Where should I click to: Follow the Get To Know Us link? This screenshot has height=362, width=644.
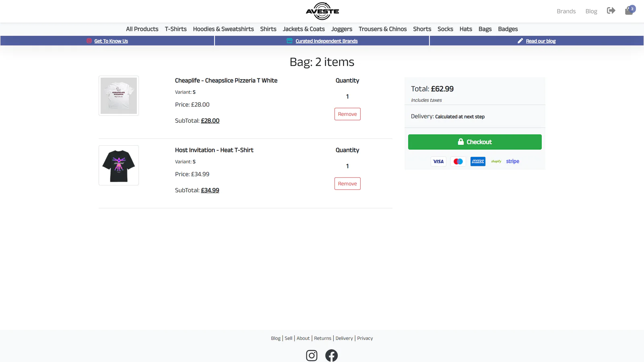[x=111, y=41]
